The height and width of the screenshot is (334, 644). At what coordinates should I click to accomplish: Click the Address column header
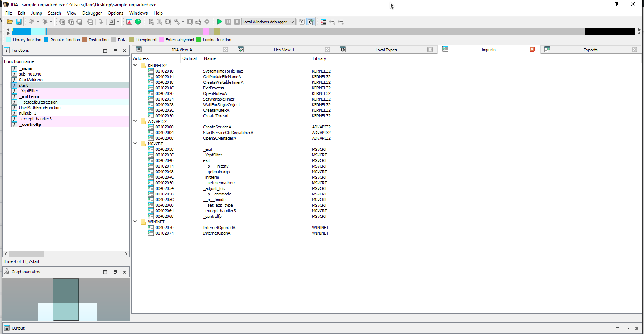(x=156, y=58)
